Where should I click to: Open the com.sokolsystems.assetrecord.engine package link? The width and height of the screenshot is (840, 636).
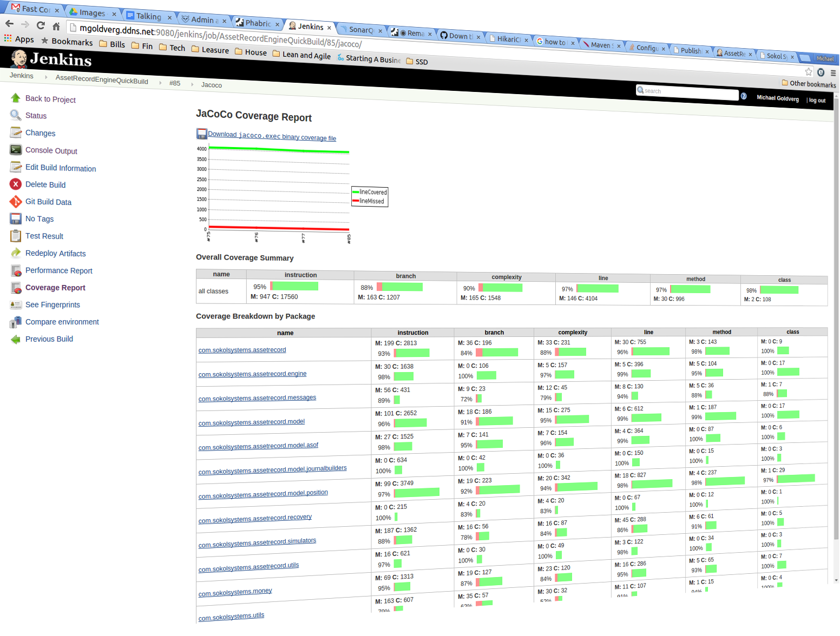pyautogui.click(x=252, y=374)
